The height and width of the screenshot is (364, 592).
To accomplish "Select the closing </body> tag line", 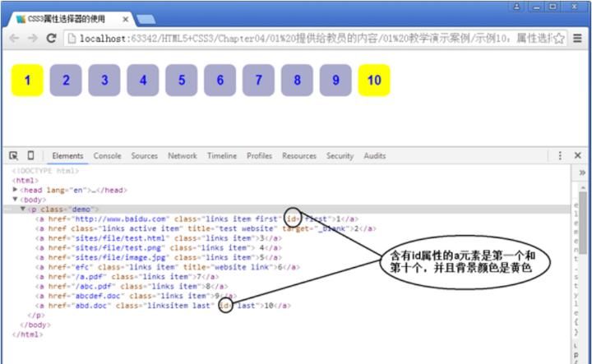I will pos(35,325).
